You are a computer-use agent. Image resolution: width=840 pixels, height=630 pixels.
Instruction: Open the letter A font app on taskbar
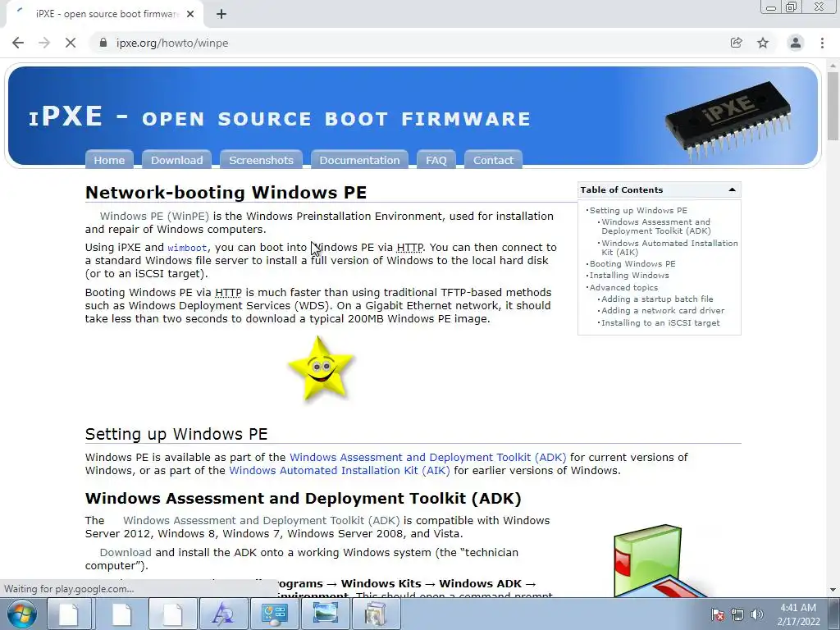pos(222,614)
